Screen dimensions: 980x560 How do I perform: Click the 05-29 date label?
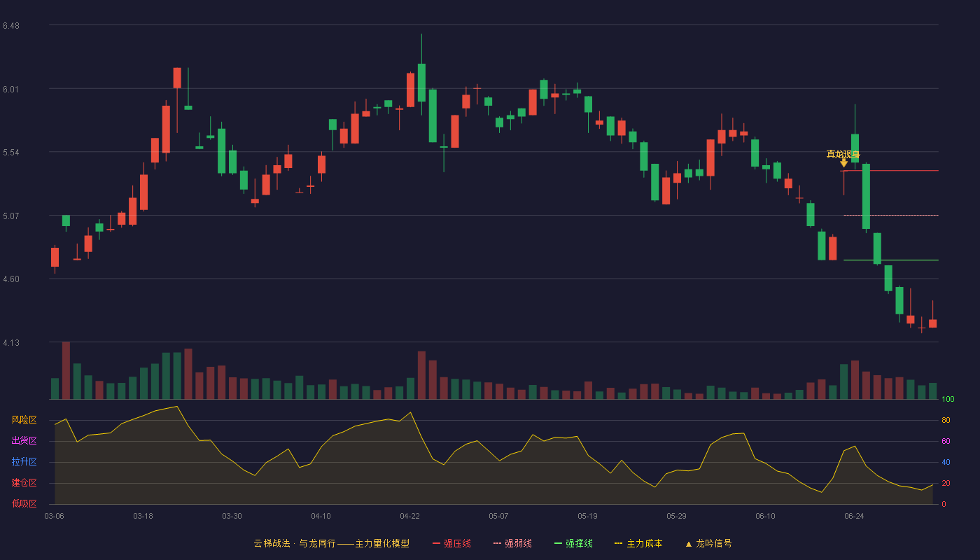[676, 516]
